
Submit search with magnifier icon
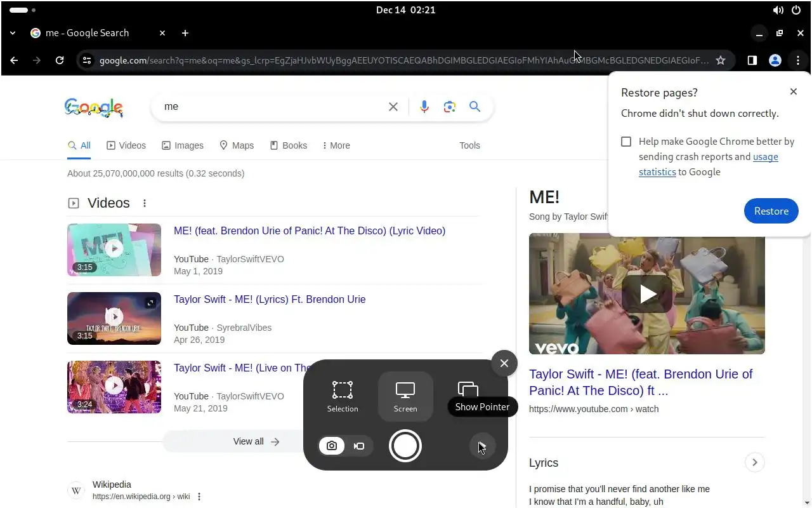click(x=475, y=107)
